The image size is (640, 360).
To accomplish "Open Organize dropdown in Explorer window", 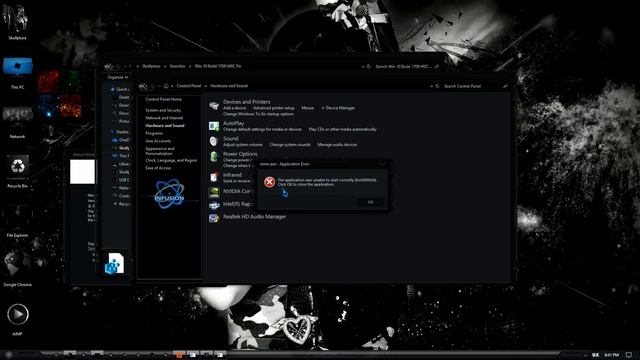I will coord(118,77).
